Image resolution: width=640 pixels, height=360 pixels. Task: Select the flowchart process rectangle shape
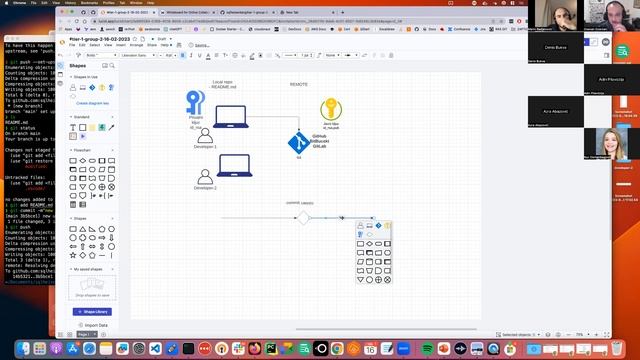pos(73,160)
